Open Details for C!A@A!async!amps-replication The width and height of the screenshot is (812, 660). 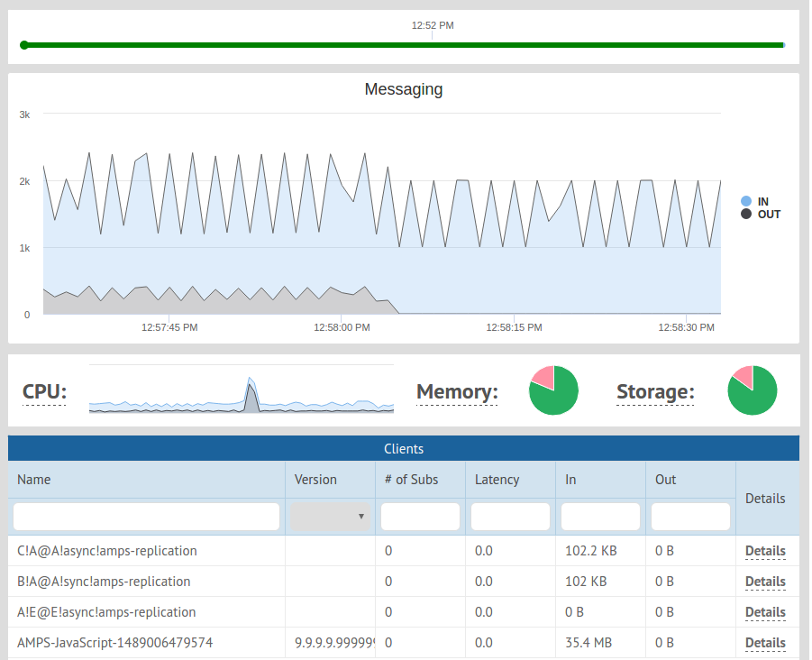point(765,551)
